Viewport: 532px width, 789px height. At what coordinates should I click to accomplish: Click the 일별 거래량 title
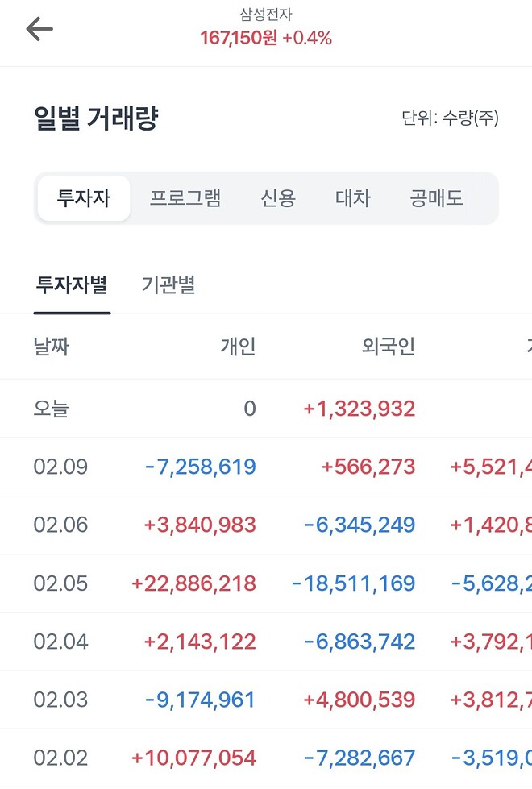[95, 115]
